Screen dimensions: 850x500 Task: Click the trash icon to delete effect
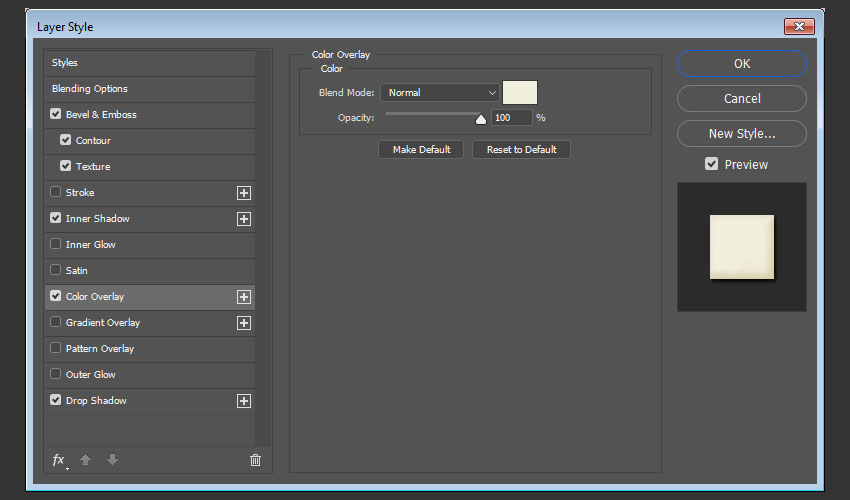pos(255,460)
